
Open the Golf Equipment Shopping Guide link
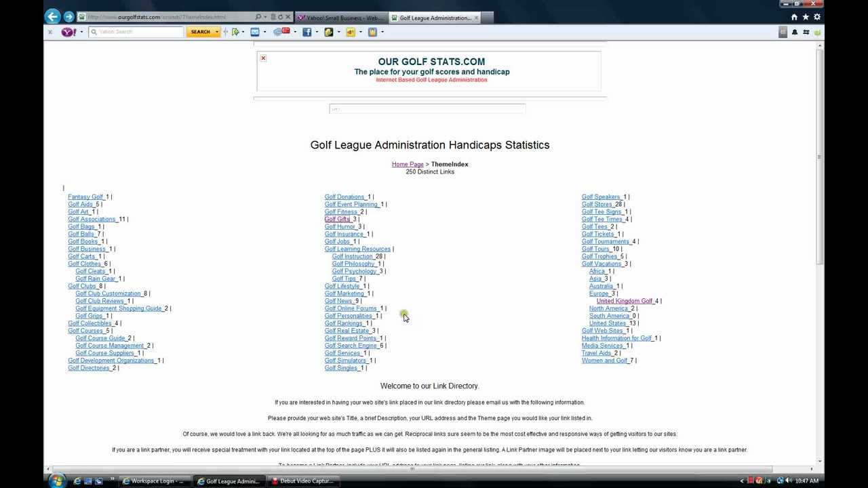pyautogui.click(x=119, y=308)
